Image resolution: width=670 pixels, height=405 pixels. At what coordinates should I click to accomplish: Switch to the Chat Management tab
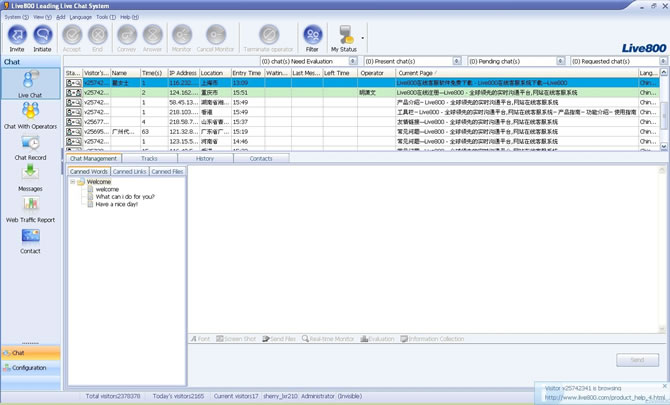(94, 158)
